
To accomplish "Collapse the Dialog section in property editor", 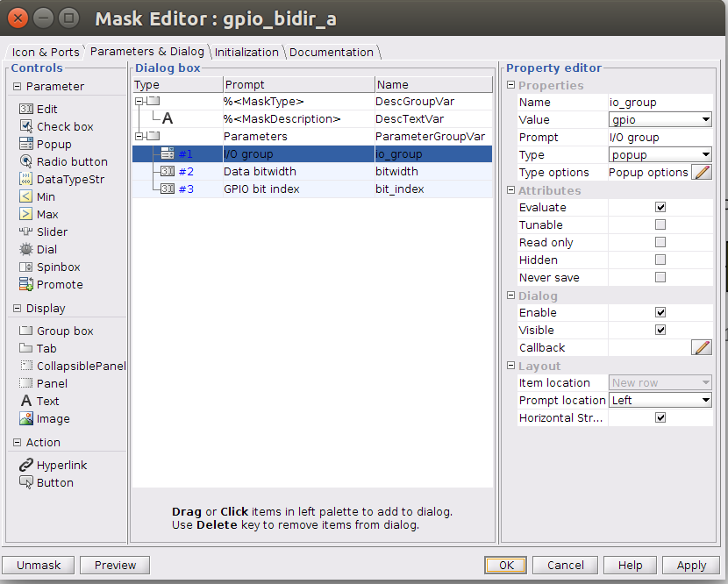I will [x=510, y=296].
